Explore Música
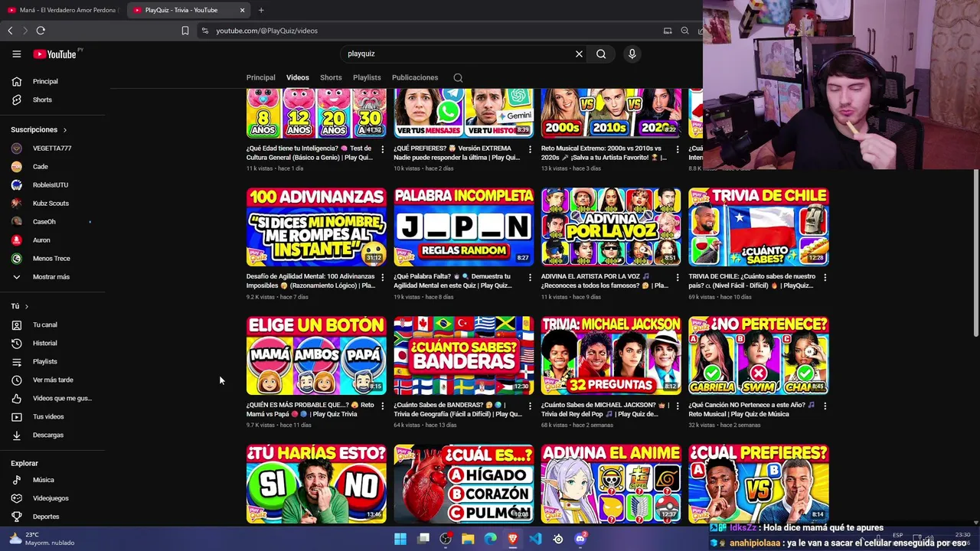This screenshot has width=980, height=551. tap(54, 480)
